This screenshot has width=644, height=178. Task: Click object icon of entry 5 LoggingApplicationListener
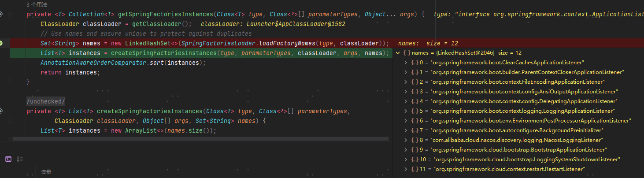coord(415,111)
